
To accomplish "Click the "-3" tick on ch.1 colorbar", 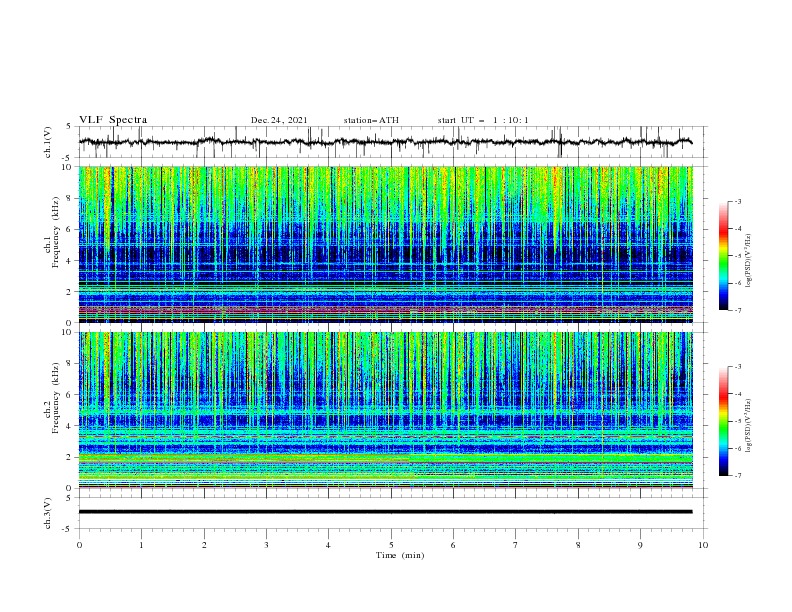I will [x=737, y=201].
